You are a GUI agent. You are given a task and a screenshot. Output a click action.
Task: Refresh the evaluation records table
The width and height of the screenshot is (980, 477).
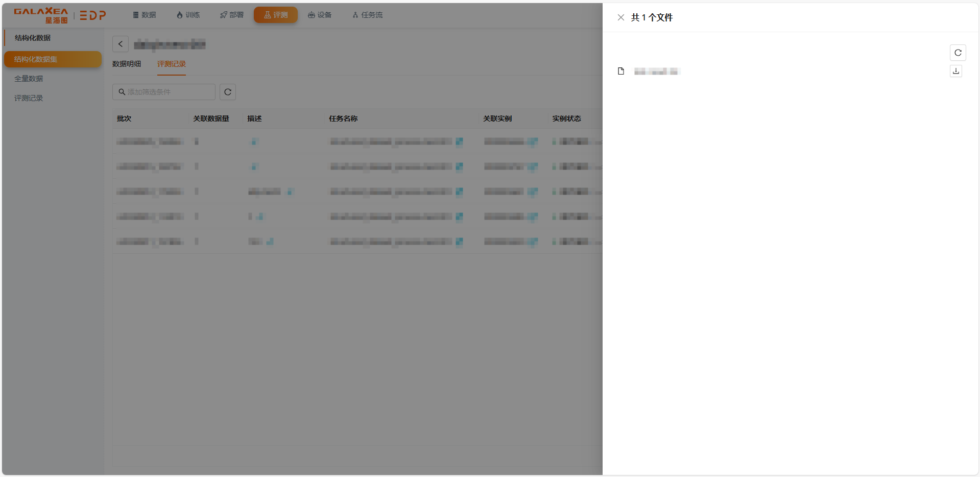click(228, 92)
